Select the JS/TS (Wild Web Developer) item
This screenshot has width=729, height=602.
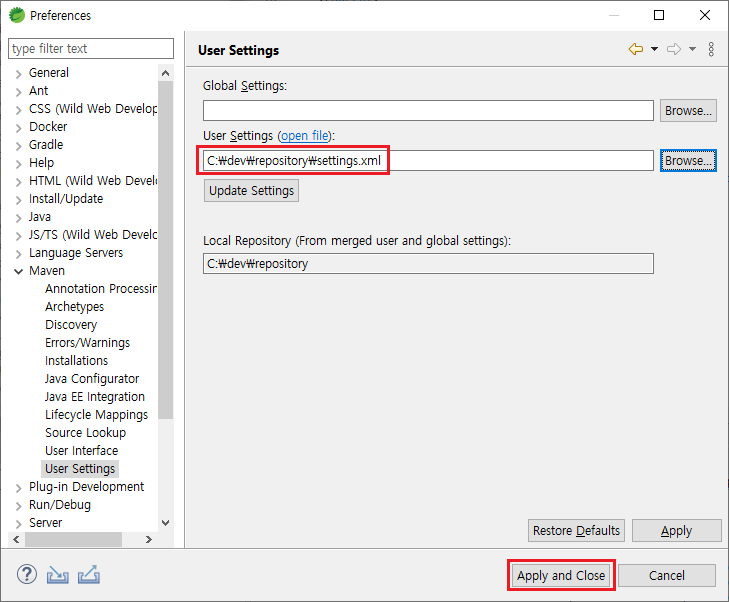(93, 235)
